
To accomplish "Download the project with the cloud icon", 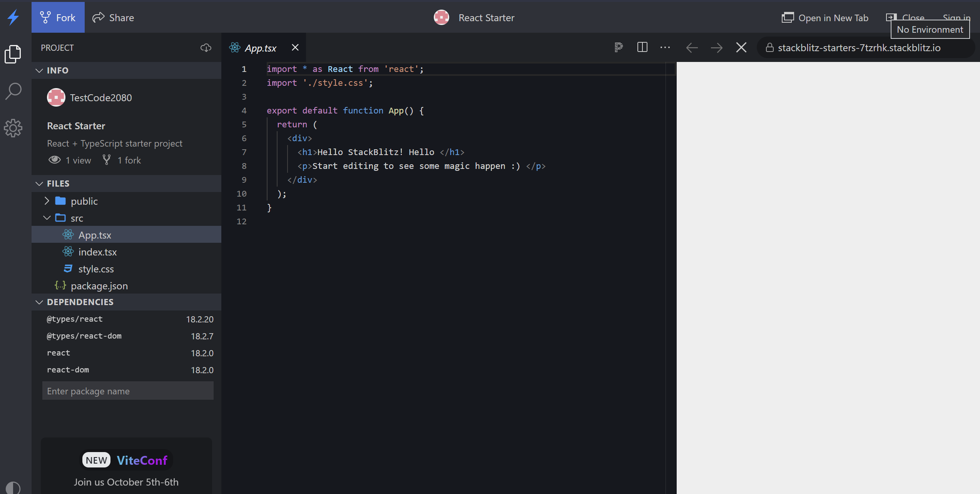I will 206,48.
